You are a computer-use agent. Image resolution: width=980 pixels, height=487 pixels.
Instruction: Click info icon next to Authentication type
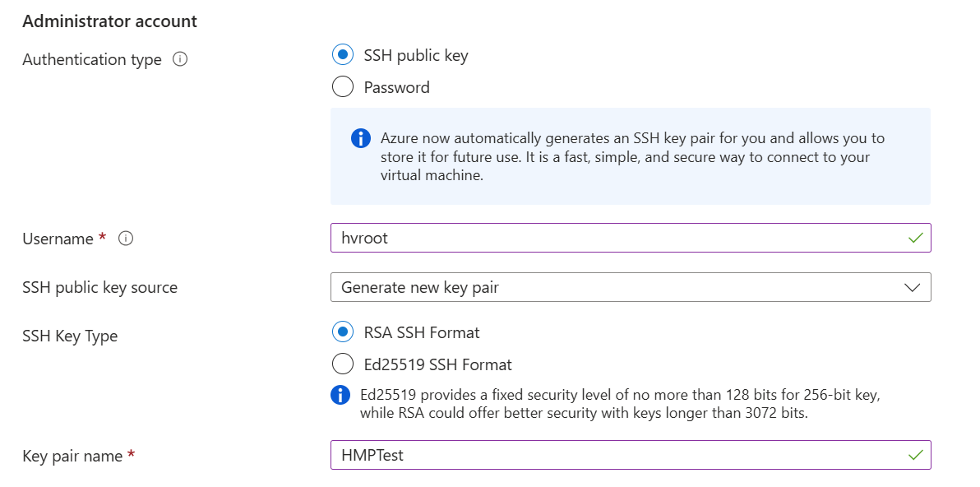(179, 59)
